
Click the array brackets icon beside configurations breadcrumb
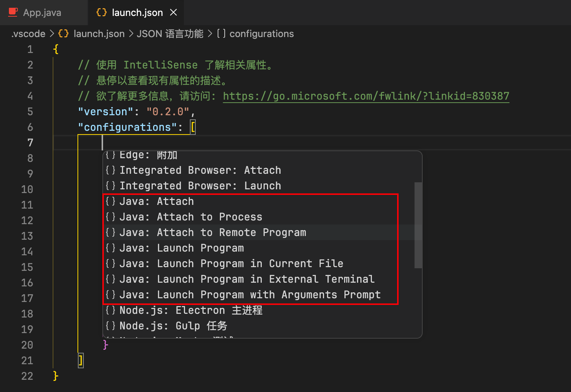coord(221,34)
